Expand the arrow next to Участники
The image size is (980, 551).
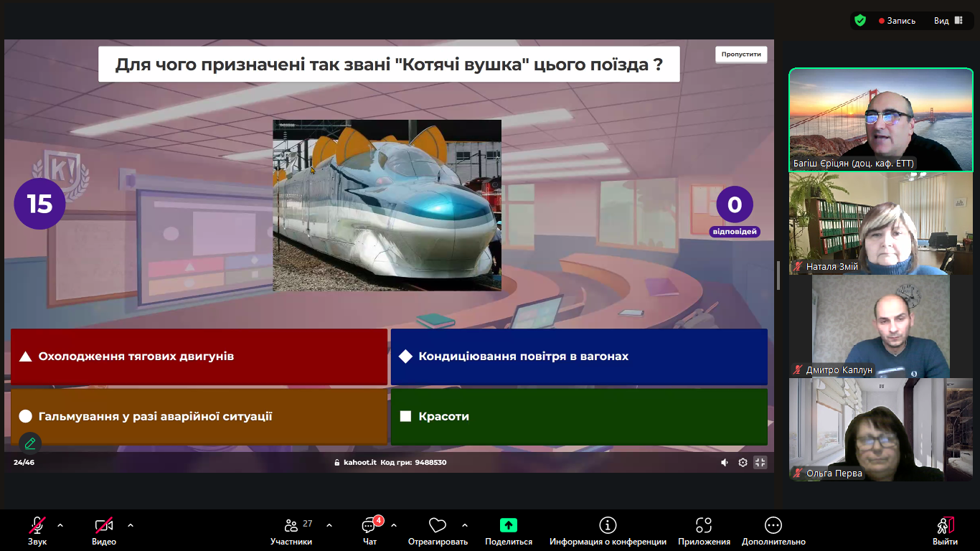point(329,525)
